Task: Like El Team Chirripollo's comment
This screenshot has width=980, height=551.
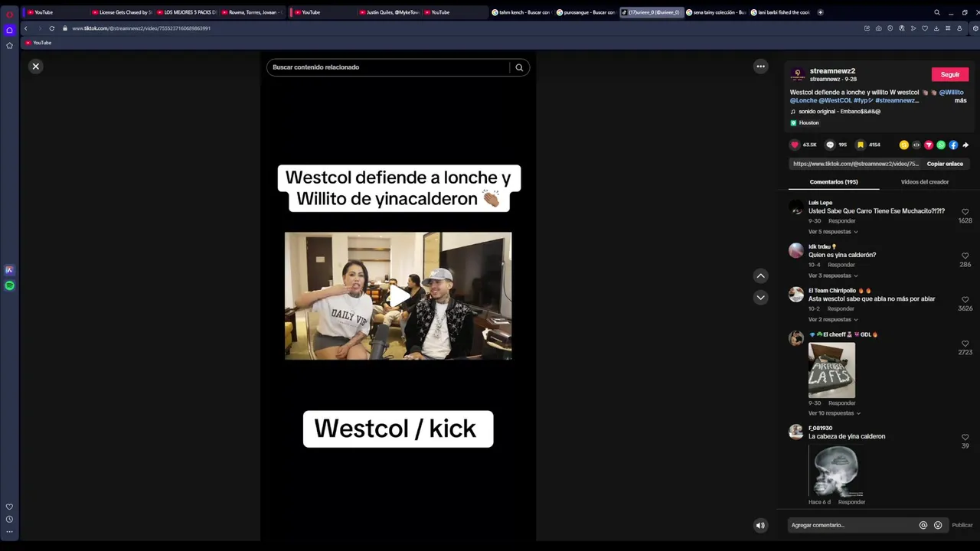Action: coord(965,300)
